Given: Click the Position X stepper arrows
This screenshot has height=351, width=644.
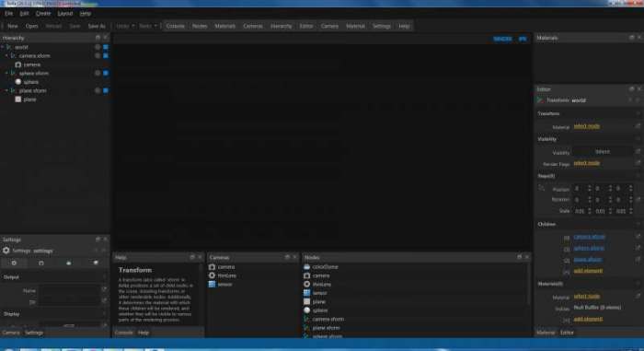Looking at the screenshot, I should (590, 189).
